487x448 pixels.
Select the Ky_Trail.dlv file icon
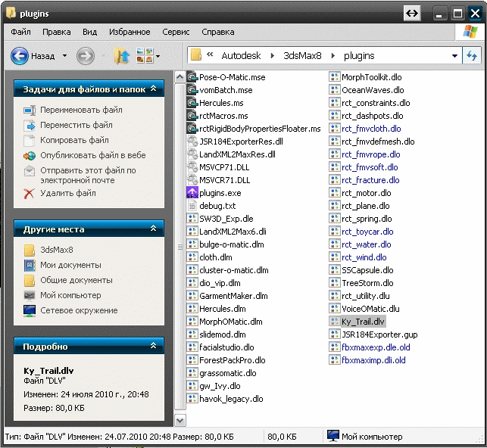click(x=335, y=322)
